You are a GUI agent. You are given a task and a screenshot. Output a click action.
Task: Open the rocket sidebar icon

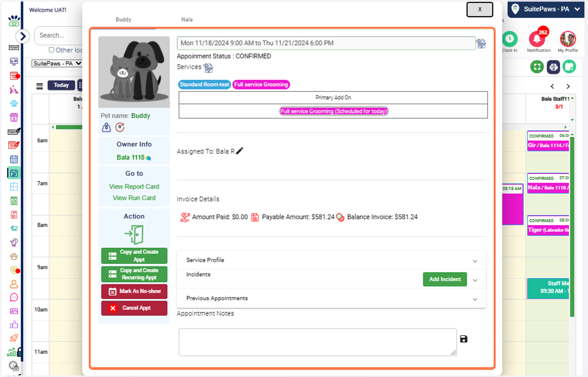[x=14, y=338]
